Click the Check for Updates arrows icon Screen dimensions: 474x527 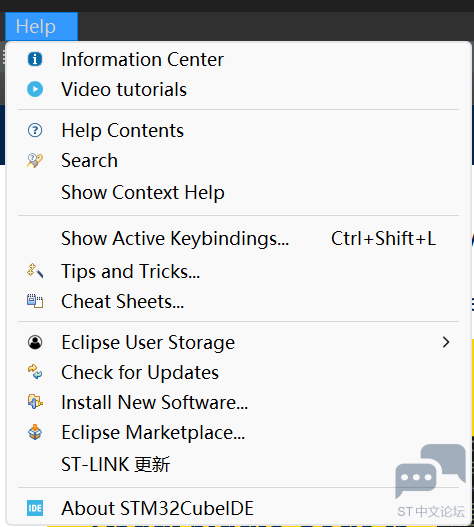point(35,372)
